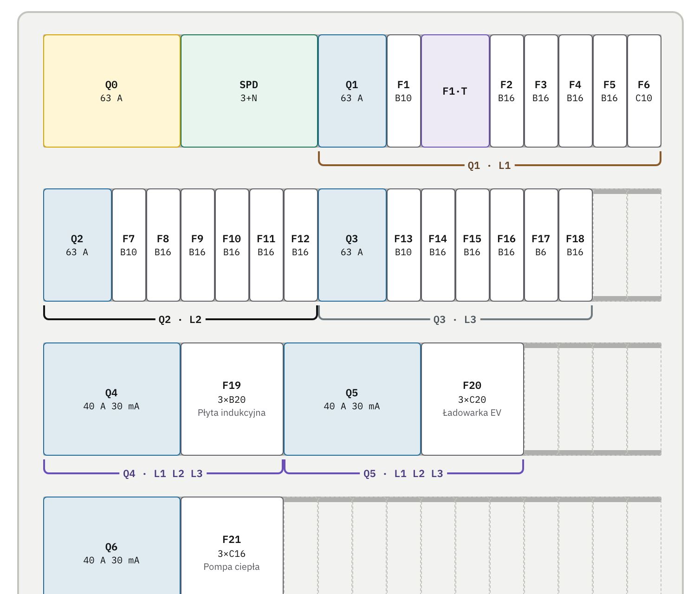Select the Q1 63 A module
Image resolution: width=700 pixels, height=594 pixels.
(x=352, y=91)
